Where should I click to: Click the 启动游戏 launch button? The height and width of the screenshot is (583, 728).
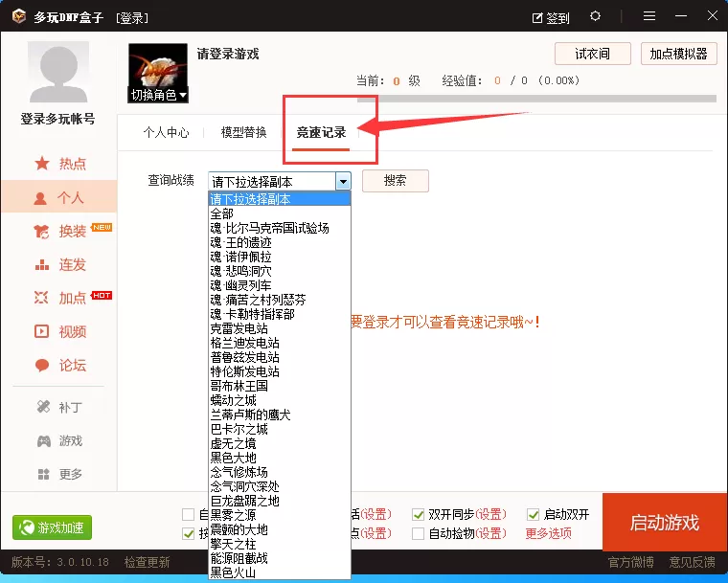(x=665, y=523)
